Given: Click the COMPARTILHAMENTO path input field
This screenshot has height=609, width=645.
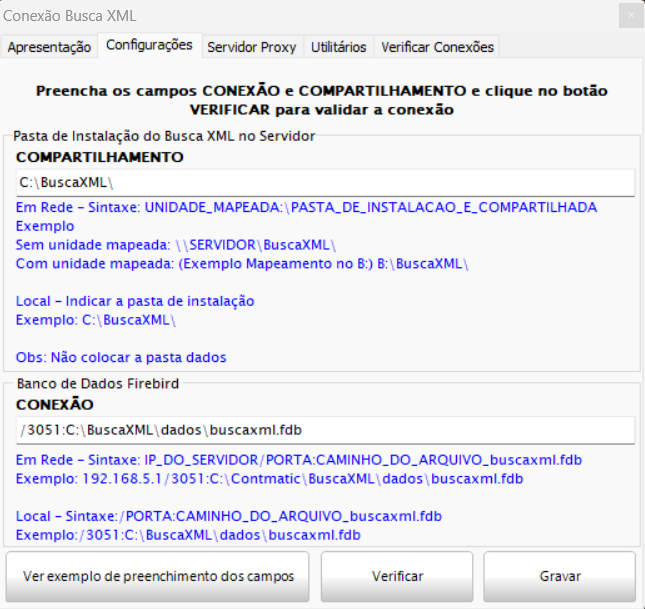Looking at the screenshot, I should pyautogui.click(x=325, y=182).
